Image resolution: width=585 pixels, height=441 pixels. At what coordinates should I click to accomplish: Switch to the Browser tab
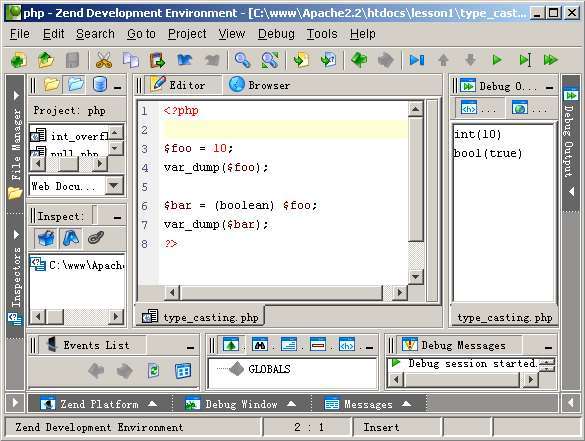[260, 85]
